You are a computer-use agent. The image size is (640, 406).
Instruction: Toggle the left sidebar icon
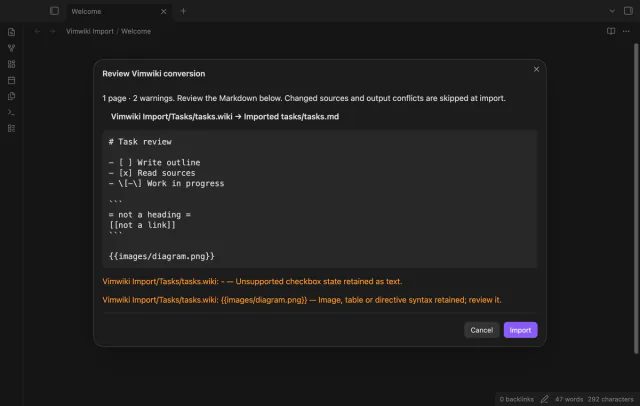tap(54, 11)
